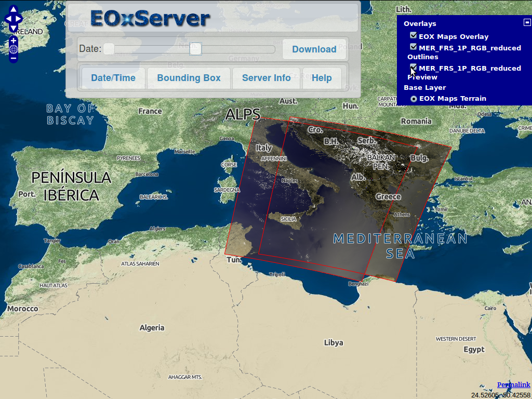Screen dimensions: 532x399
Task: Open the Server Info tab
Action: [x=267, y=78]
